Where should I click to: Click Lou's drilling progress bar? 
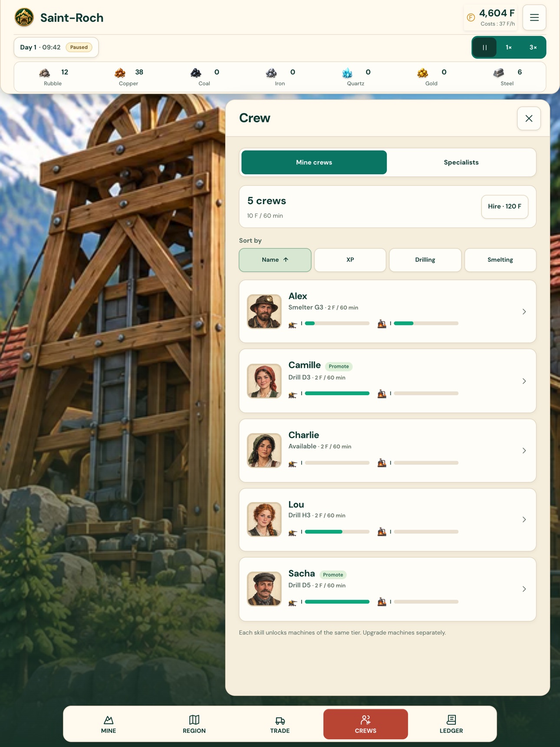pyautogui.click(x=337, y=532)
